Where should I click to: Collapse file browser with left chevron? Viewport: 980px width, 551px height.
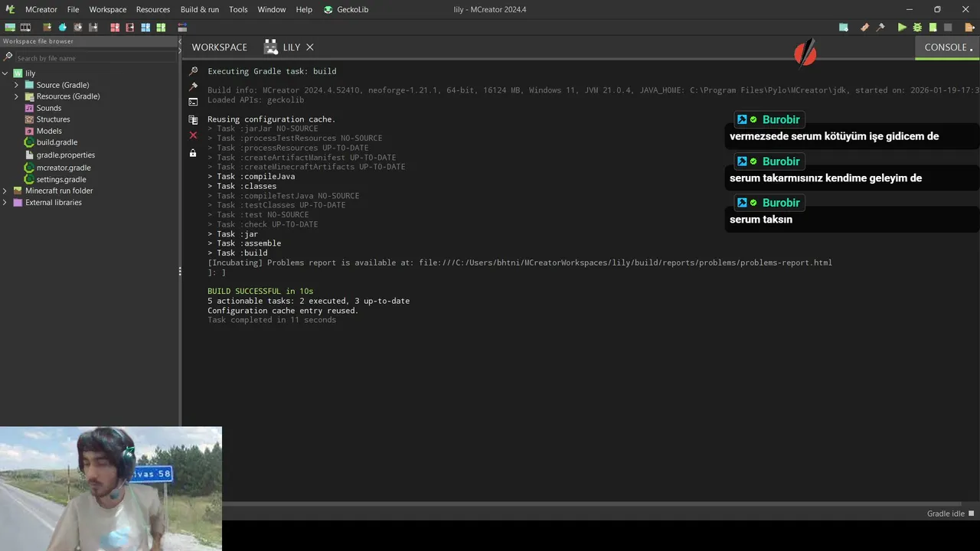click(x=181, y=41)
